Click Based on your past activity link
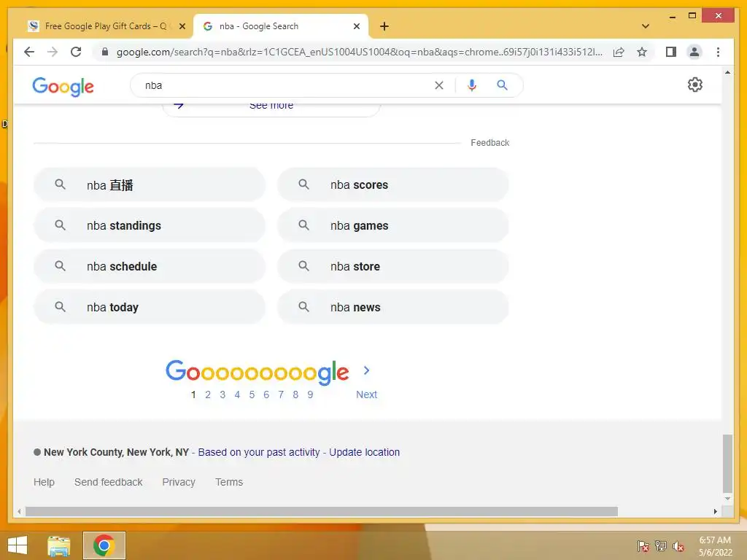The width and height of the screenshot is (747, 560). click(x=259, y=452)
